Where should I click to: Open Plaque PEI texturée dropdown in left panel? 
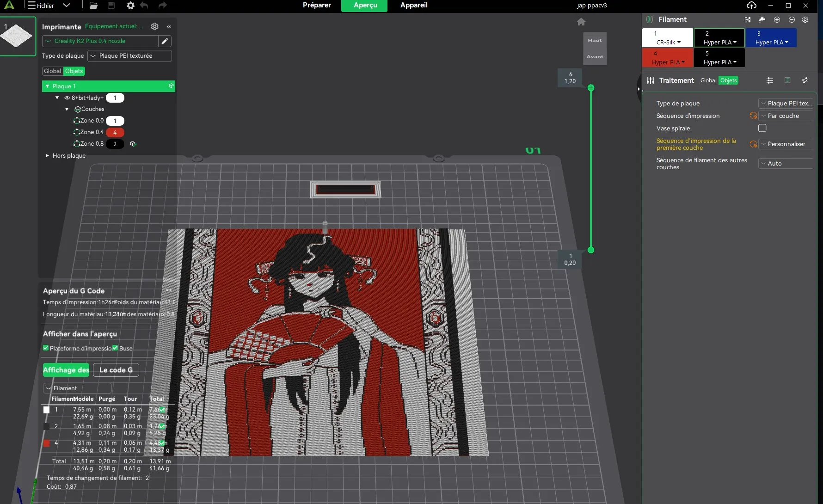pyautogui.click(x=129, y=56)
